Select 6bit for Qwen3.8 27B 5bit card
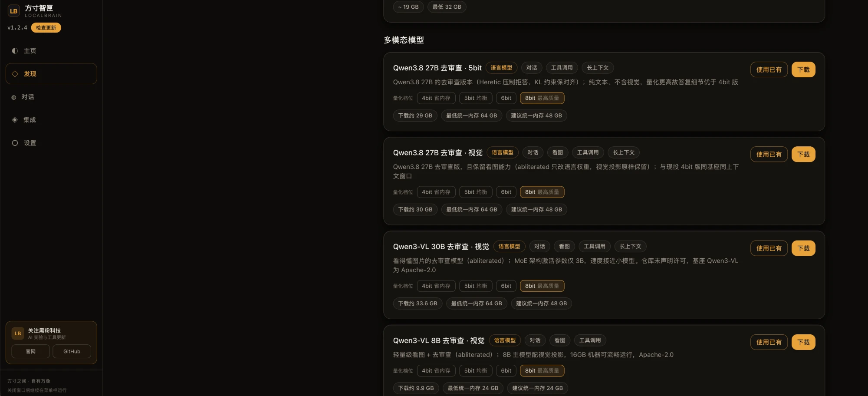This screenshot has height=396, width=868. point(506,98)
